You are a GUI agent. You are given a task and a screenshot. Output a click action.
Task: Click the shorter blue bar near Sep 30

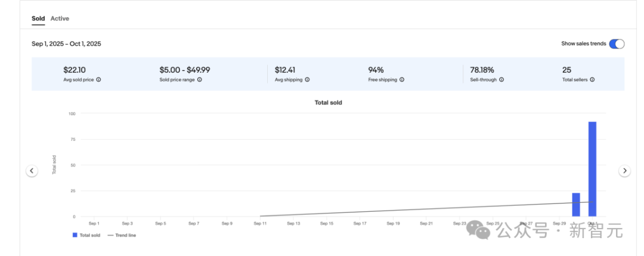(x=576, y=205)
